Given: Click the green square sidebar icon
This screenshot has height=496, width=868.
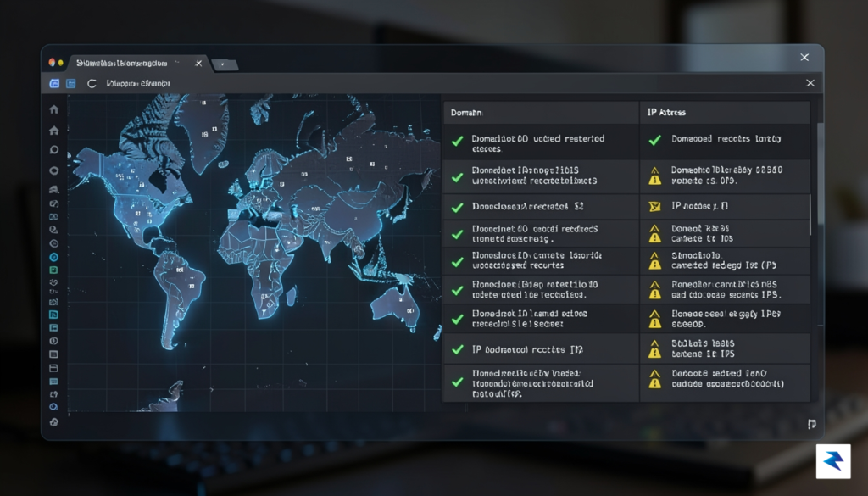Looking at the screenshot, I should (x=53, y=270).
